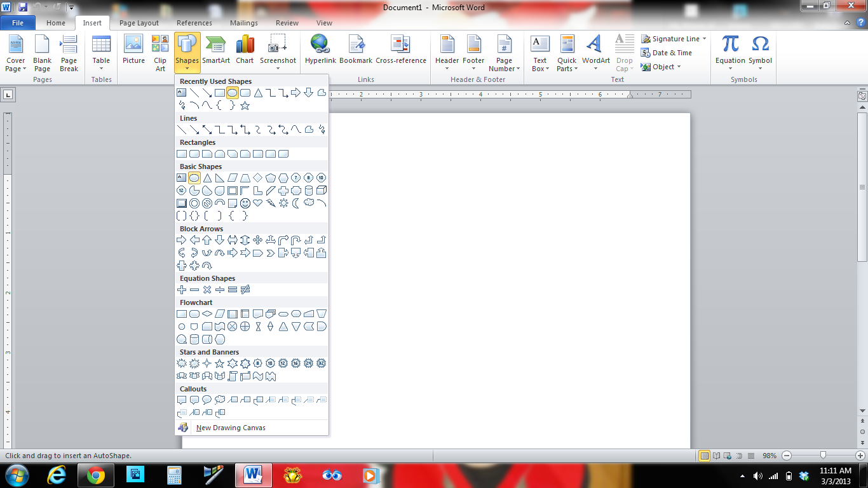This screenshot has height=488, width=868.
Task: Save the document using Quick Access toolbar
Action: [x=23, y=7]
